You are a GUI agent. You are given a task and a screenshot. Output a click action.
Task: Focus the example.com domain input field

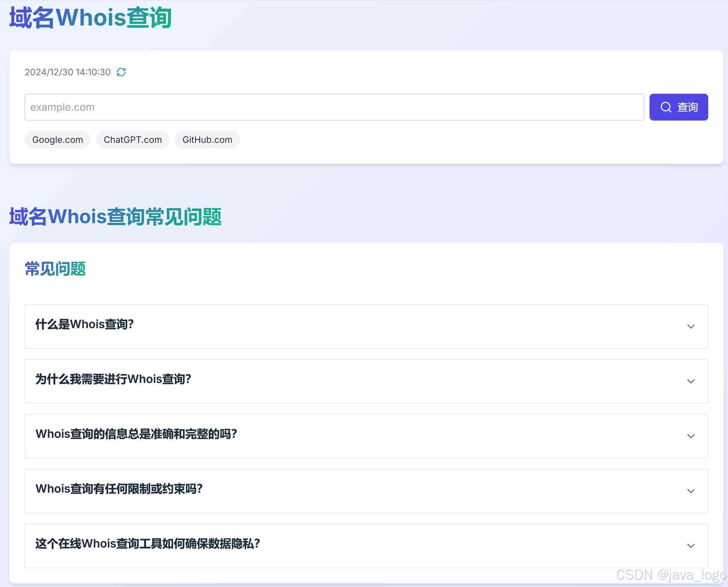tap(334, 107)
